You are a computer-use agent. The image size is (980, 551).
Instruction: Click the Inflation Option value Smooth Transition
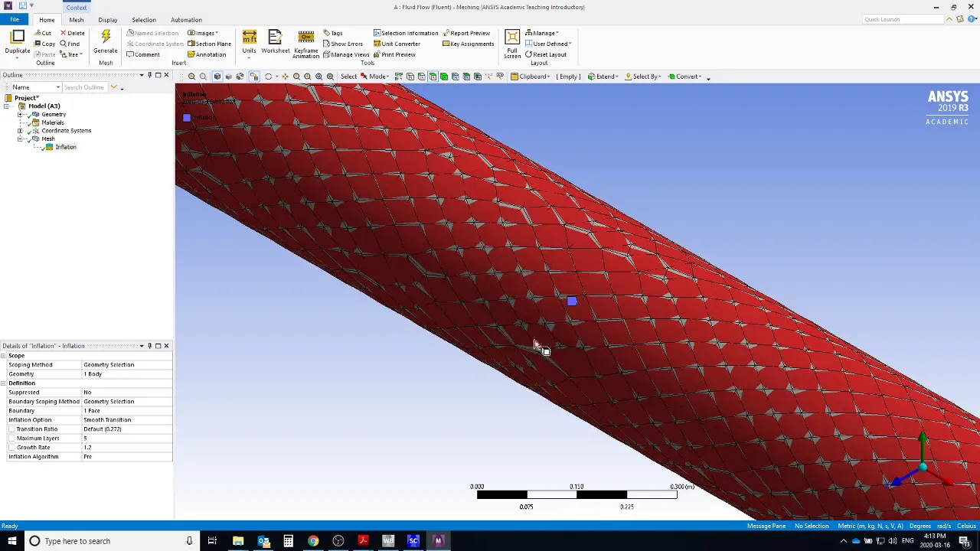pos(126,420)
